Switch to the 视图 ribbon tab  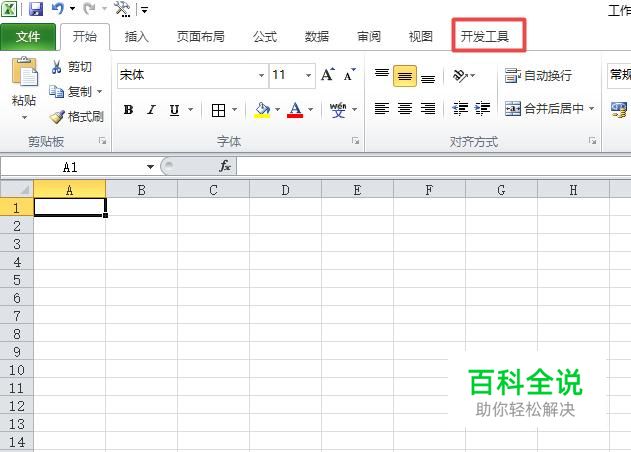421,37
